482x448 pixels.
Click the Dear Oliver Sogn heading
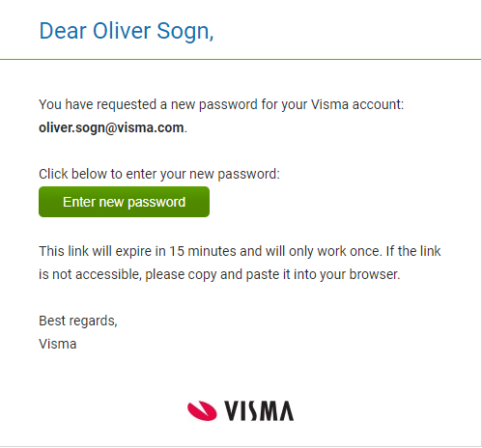click(127, 31)
